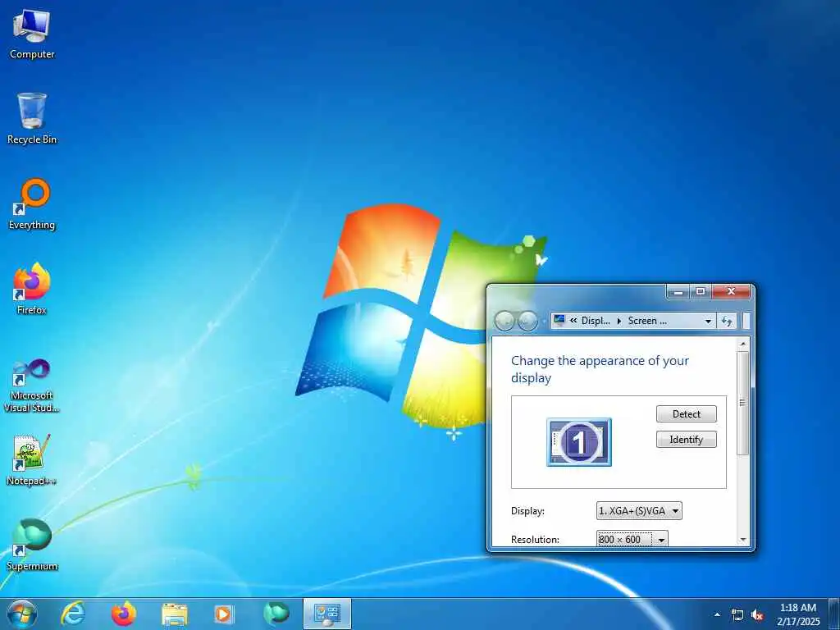Click the scrollbar down arrow
The height and width of the screenshot is (630, 840).
click(742, 540)
